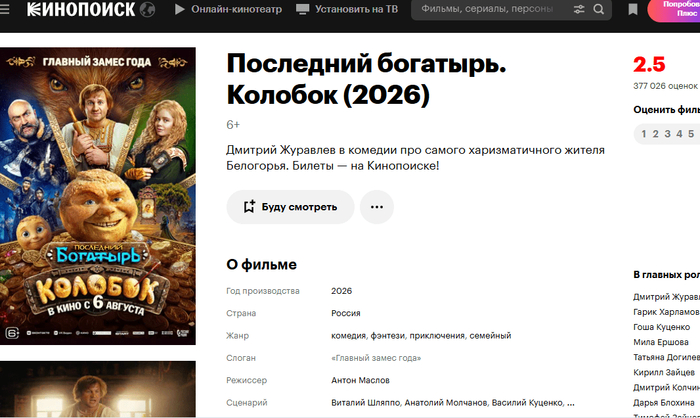Viewport: 700px width, 418px height.
Task: Click the film rating 2.5
Action: click(649, 65)
